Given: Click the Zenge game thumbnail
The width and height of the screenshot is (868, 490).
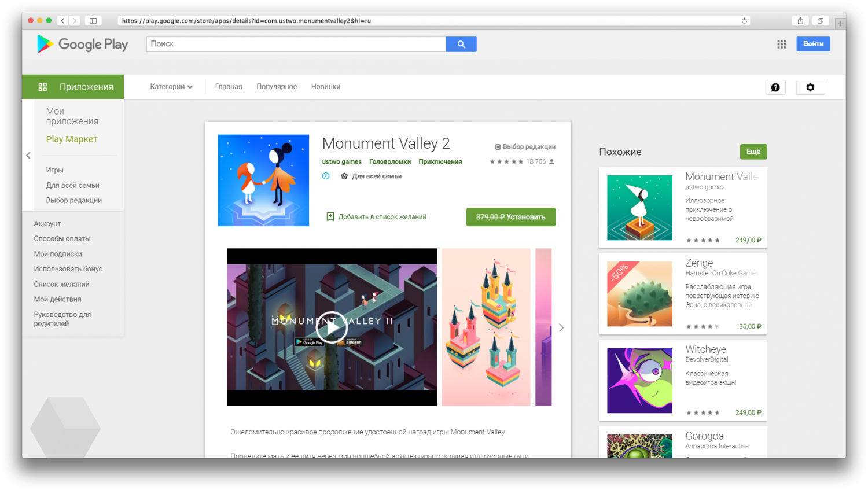Looking at the screenshot, I should pos(639,294).
